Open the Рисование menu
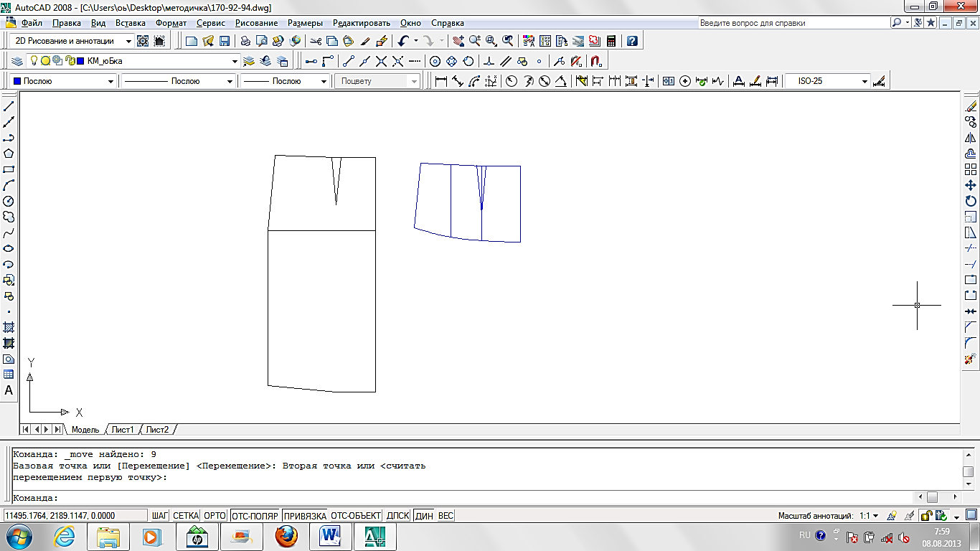This screenshot has width=980, height=551. [256, 23]
